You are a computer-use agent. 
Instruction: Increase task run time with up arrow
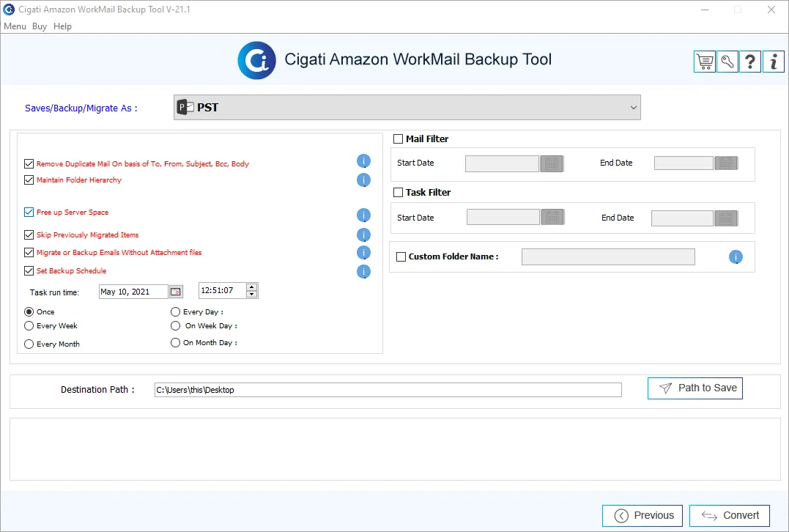click(251, 287)
